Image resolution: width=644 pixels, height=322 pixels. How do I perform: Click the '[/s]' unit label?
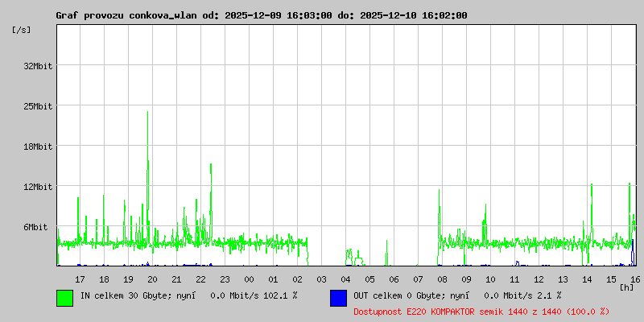tap(22, 30)
